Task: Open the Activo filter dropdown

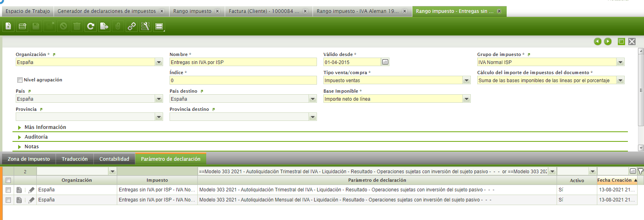Action: pos(592,171)
